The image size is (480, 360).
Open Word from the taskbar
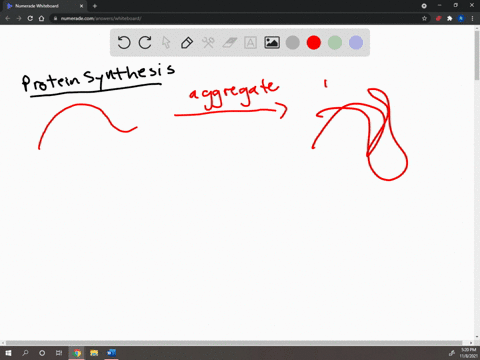coord(111,353)
